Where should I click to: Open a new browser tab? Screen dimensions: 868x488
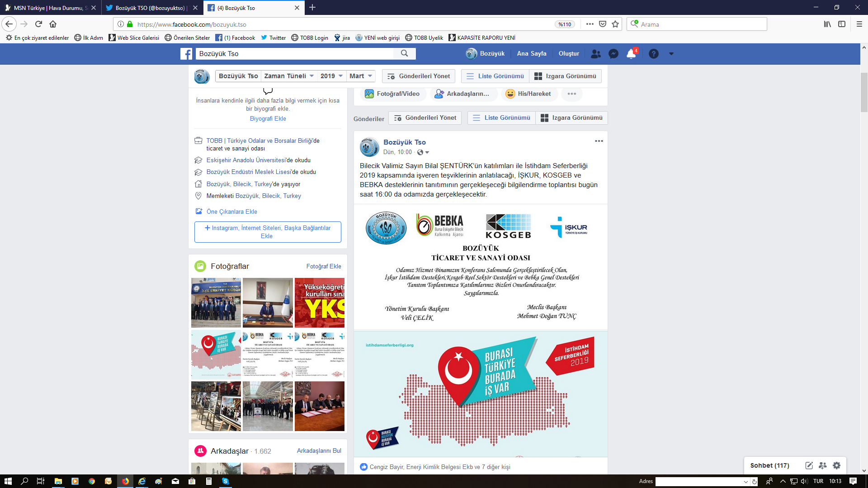pyautogui.click(x=312, y=7)
